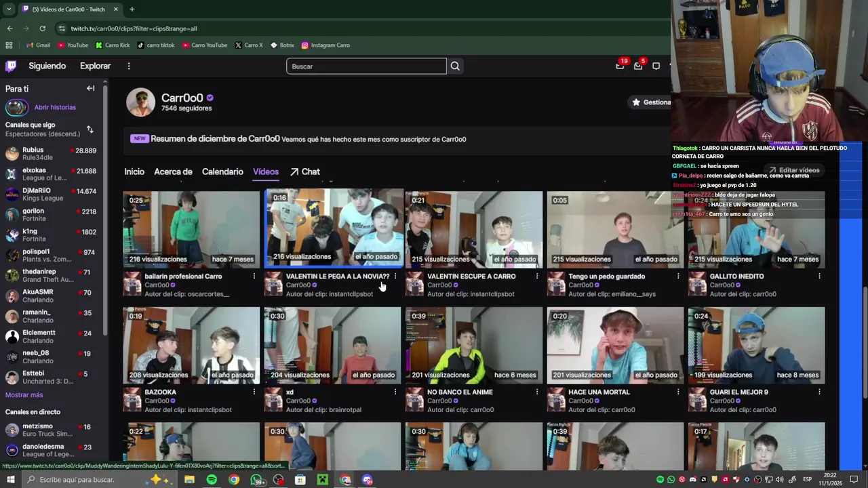The image size is (868, 488).
Task: Open the Carro Kick bookmark
Action: point(113,45)
